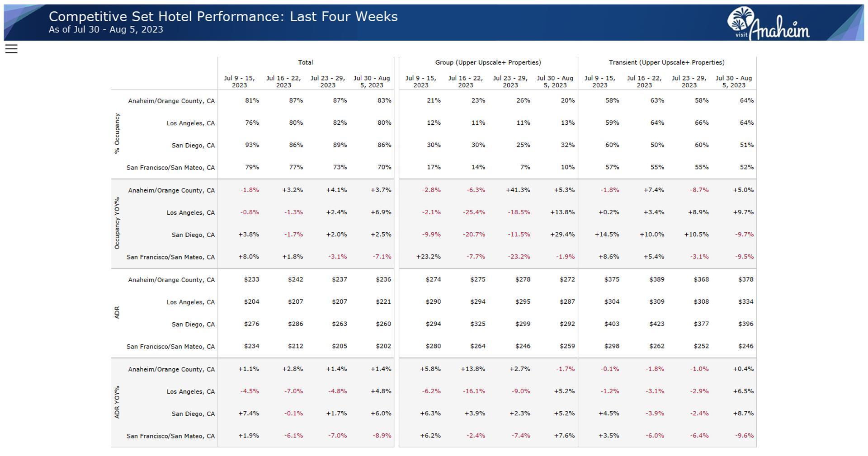Select the Group (Upper Upscale+ Properties) header
The height and width of the screenshot is (456, 868).
(488, 62)
